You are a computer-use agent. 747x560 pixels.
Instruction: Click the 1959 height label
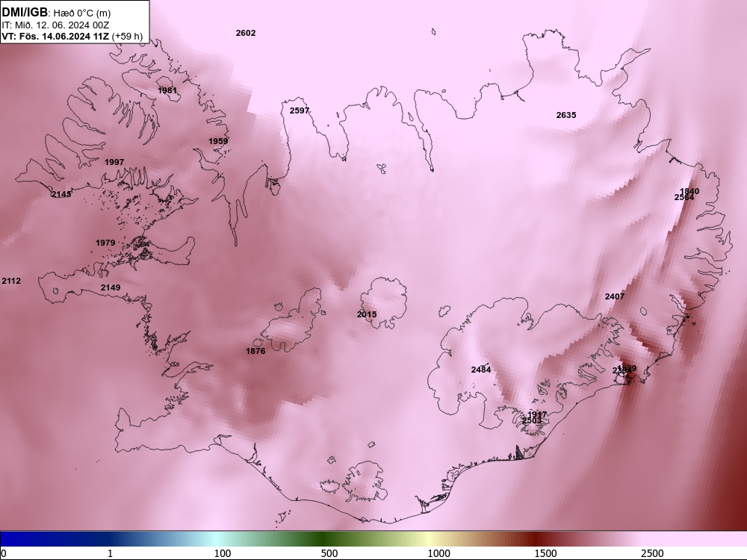(x=218, y=141)
